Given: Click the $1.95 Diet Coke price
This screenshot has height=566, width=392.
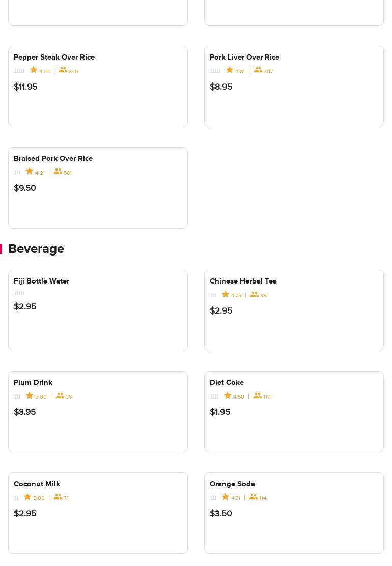Looking at the screenshot, I should (x=220, y=412).
